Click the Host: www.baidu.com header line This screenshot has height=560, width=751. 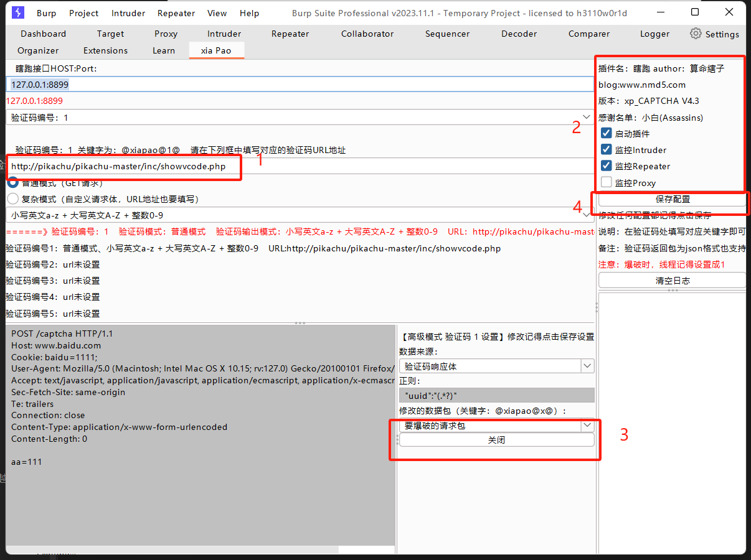coord(56,345)
